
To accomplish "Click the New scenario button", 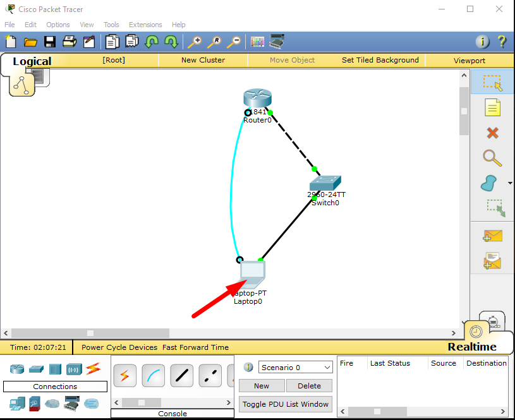I will pyautogui.click(x=262, y=386).
